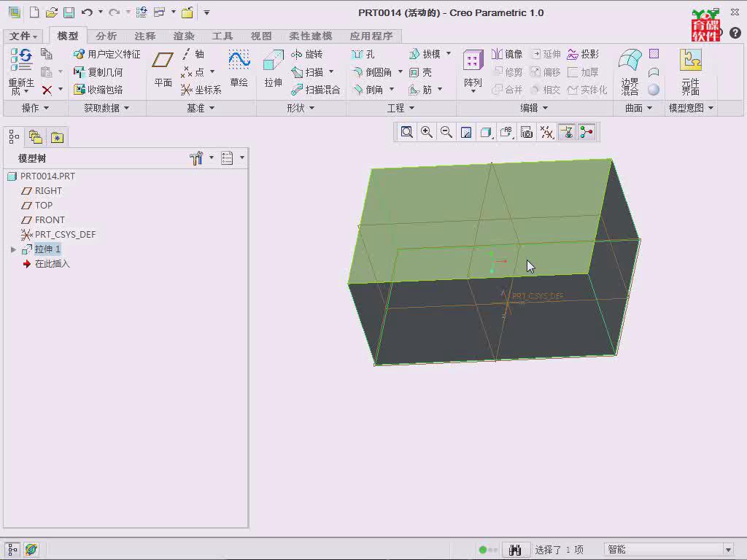Click the Shell (壳) tool

pyautogui.click(x=421, y=72)
